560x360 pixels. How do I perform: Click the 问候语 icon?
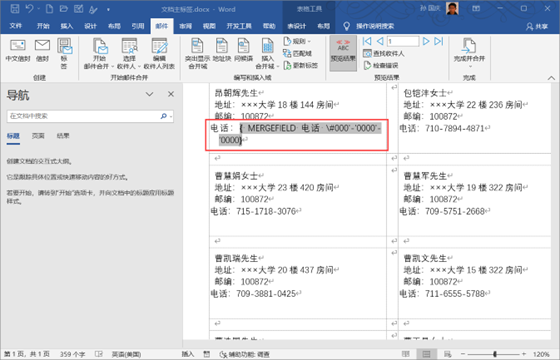[244, 50]
